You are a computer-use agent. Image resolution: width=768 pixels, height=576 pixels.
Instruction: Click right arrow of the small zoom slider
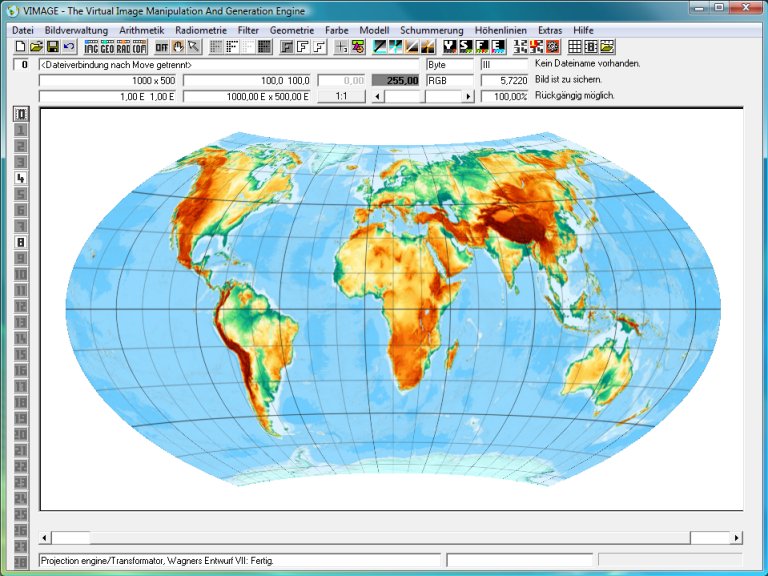[467, 96]
